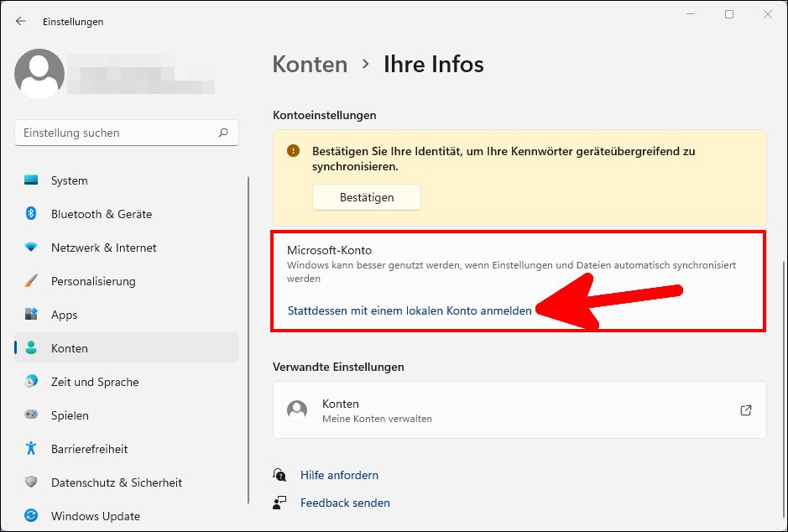Click the Personalisierung paintbrush icon

pos(31,281)
